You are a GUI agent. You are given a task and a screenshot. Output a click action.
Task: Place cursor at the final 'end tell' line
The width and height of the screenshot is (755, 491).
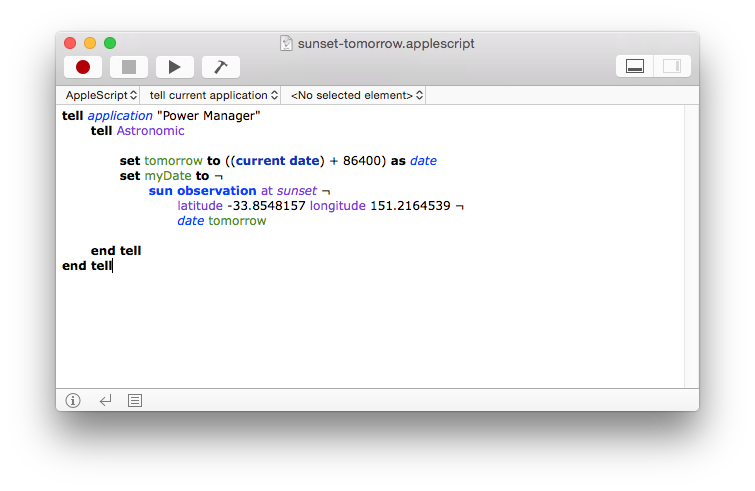coord(87,266)
